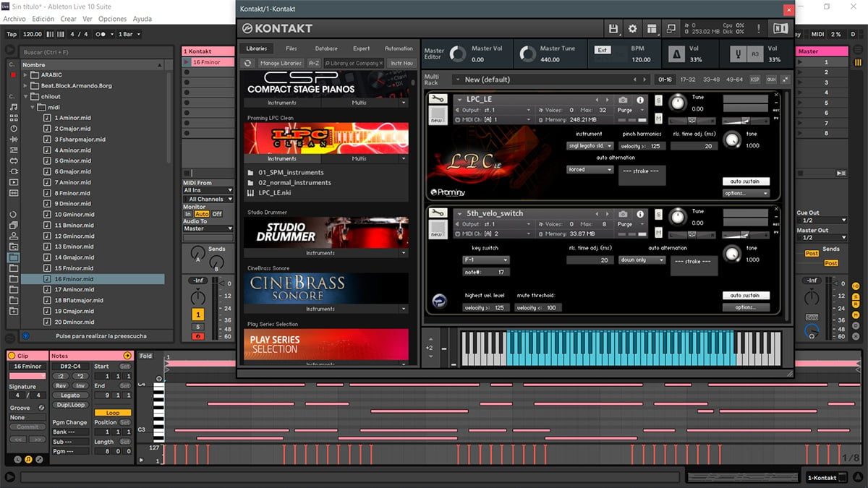Toggle auto sustain on LPC_LE
Image resolution: width=868 pixels, height=488 pixels.
[745, 181]
